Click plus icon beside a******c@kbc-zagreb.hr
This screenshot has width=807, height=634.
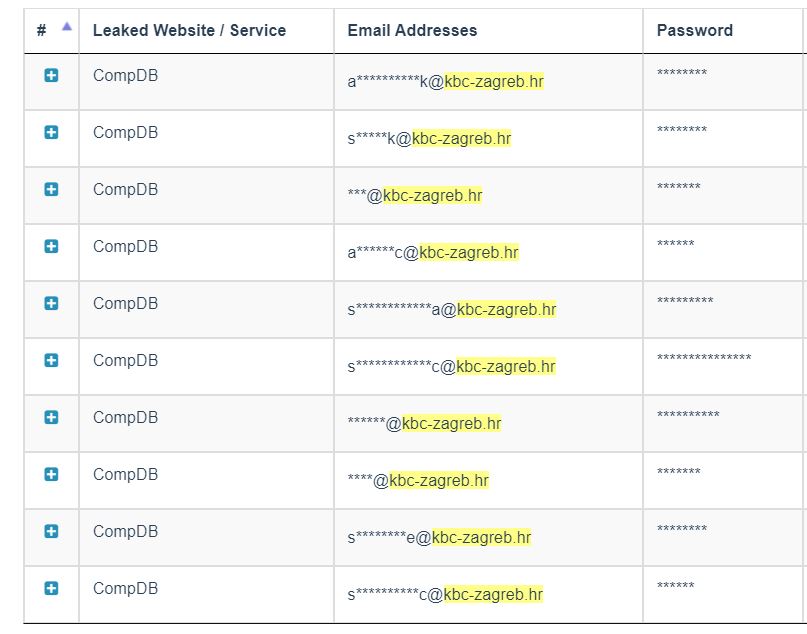[x=51, y=246]
